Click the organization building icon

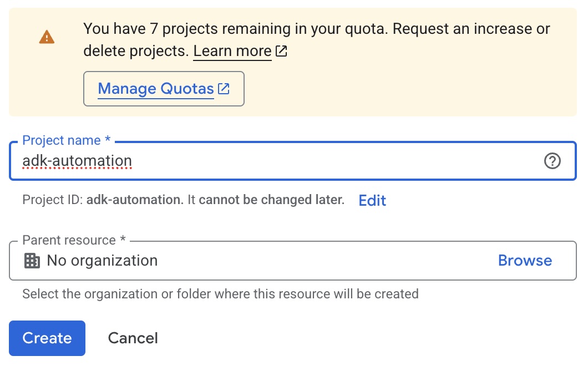click(x=32, y=261)
